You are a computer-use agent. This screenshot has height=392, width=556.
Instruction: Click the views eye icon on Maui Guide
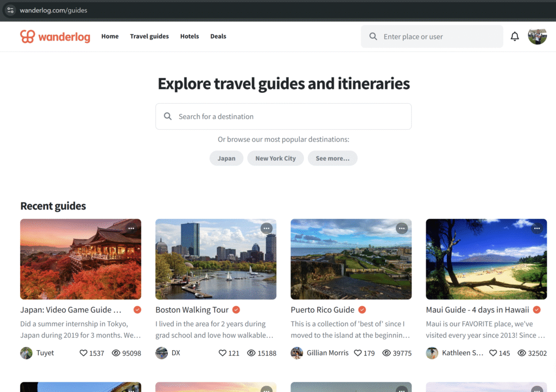[x=522, y=353]
